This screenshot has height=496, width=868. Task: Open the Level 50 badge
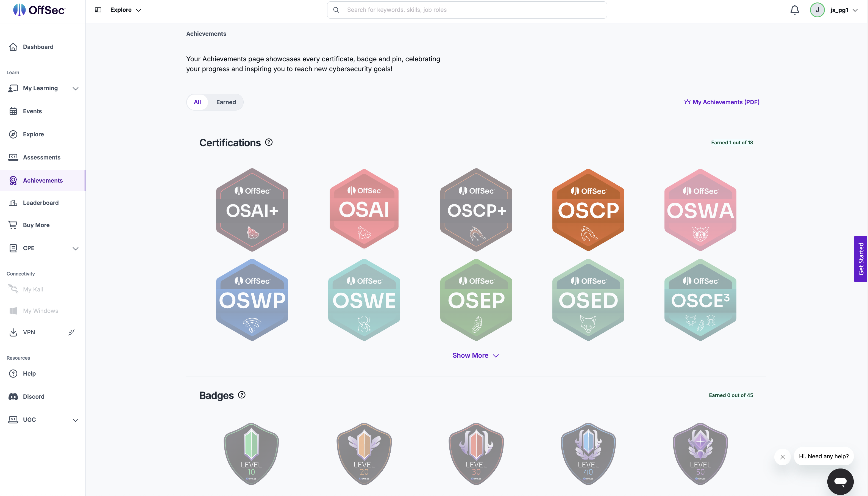[x=700, y=454]
